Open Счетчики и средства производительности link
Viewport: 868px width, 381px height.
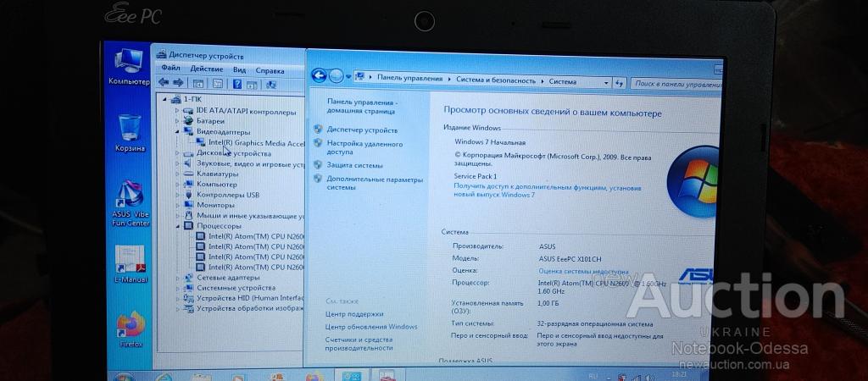(359, 344)
